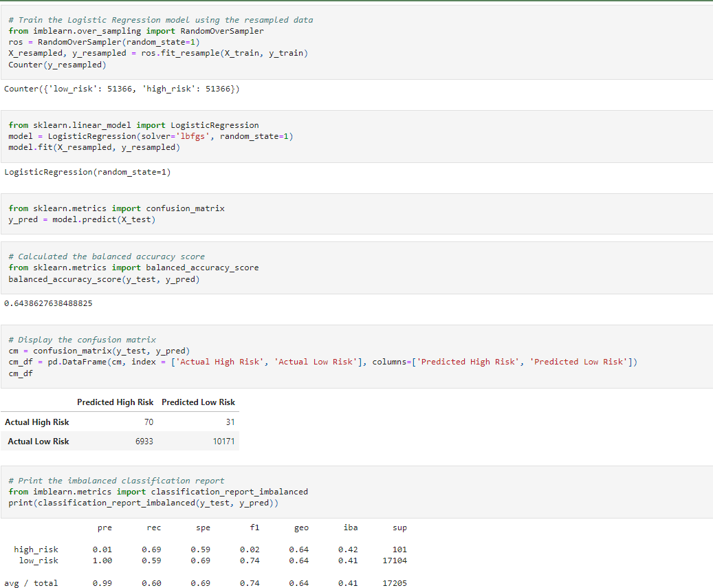Click the 70 true positive cell
713x588 pixels.
click(x=149, y=422)
